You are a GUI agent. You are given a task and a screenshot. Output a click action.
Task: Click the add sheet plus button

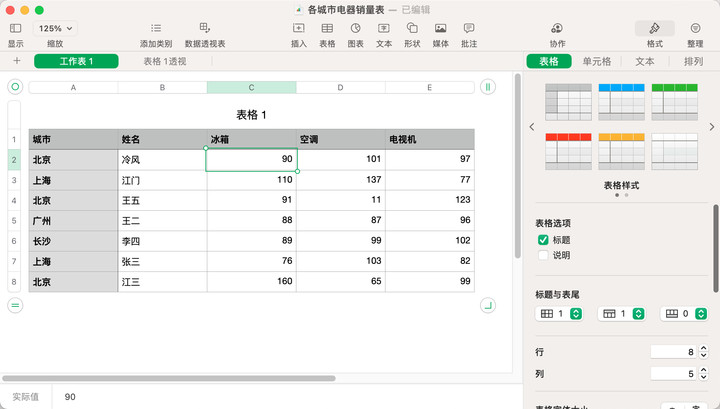click(16, 61)
